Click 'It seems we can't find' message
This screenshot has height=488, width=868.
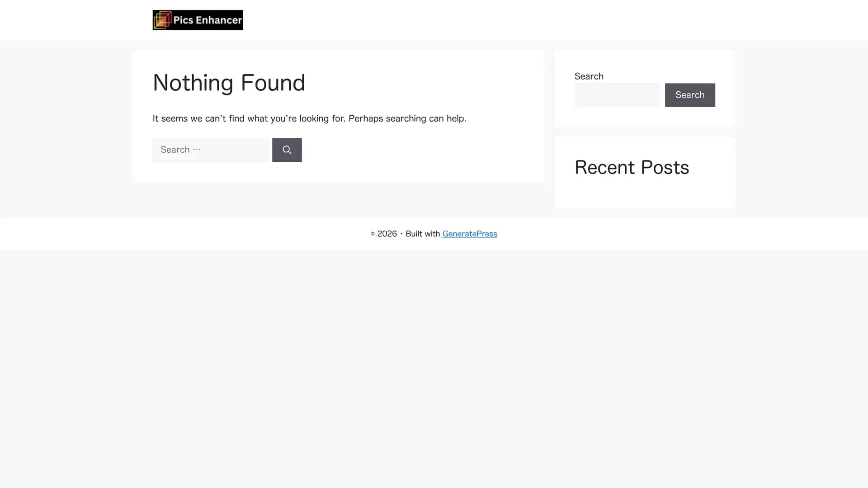309,118
